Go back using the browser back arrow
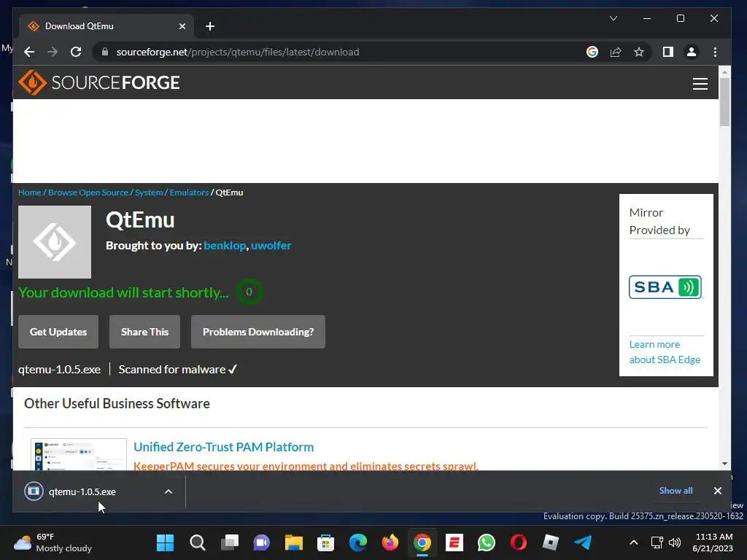This screenshot has width=747, height=560. [29, 52]
